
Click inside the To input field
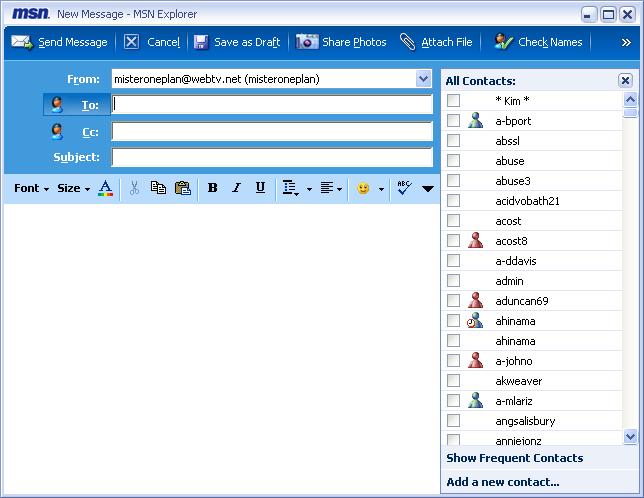pyautogui.click(x=272, y=104)
